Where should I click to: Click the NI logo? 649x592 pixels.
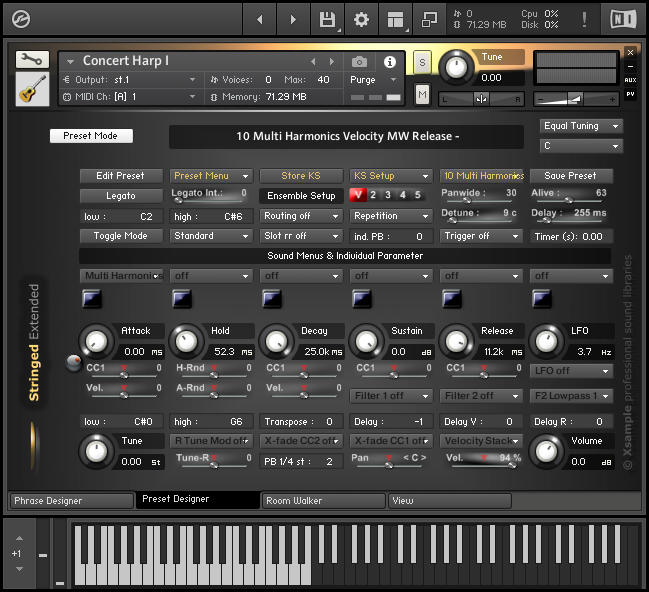(623, 19)
